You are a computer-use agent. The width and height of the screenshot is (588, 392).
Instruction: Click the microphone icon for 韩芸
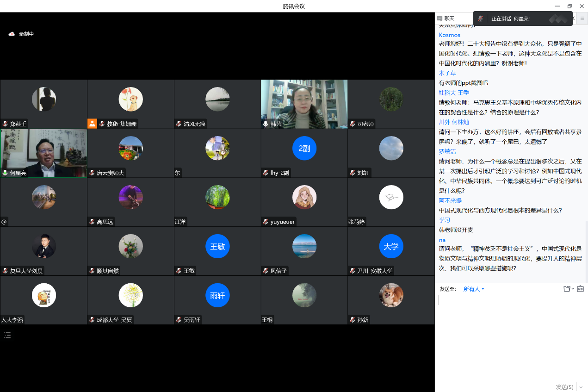[266, 124]
